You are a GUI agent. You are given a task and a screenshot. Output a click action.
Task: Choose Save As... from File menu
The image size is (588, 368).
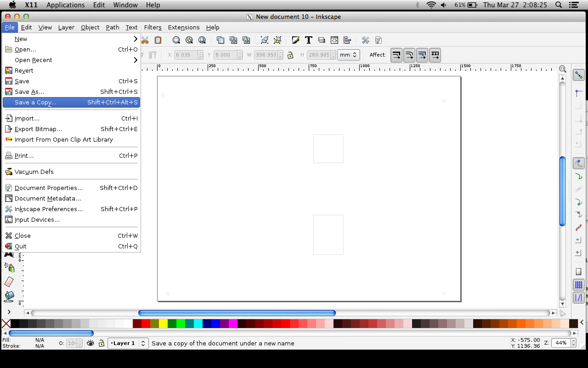pyautogui.click(x=71, y=92)
